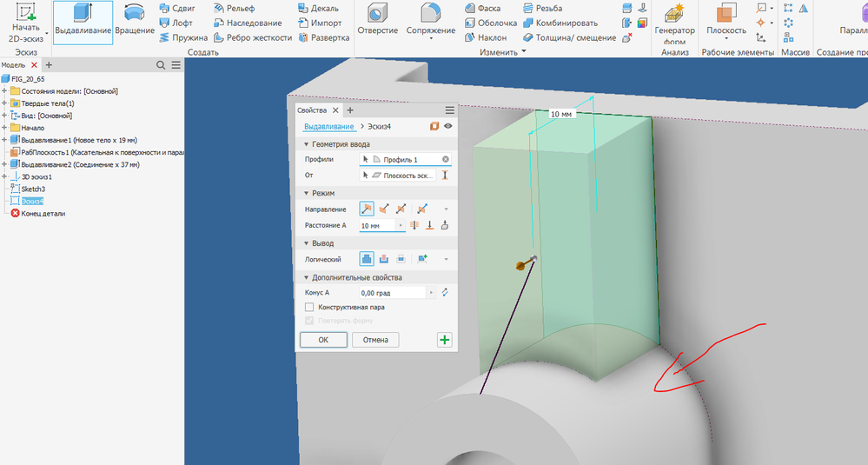Screen dimensions: 868x465
Task: Click the Импорт tool
Action: (x=320, y=23)
